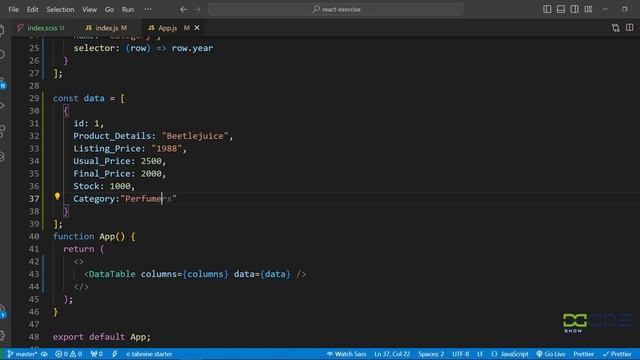
Task: Toggle the primary side bar layout icon
Action: 547,9
